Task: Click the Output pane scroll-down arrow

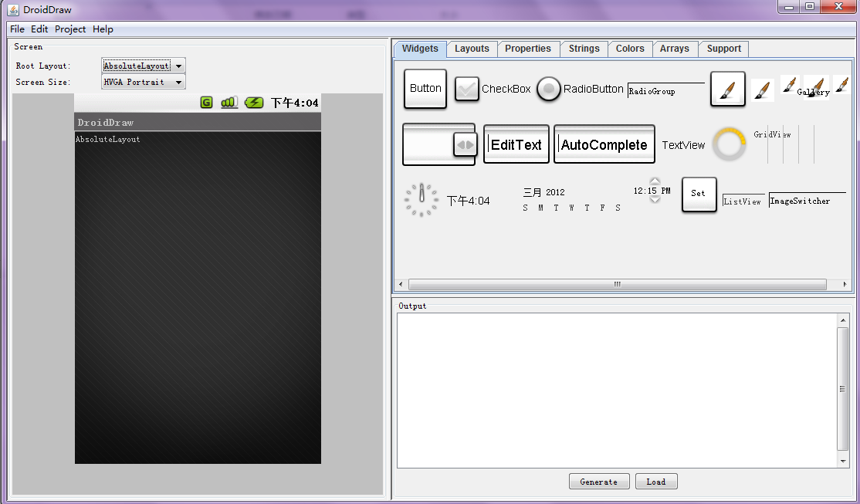Action: (844, 462)
